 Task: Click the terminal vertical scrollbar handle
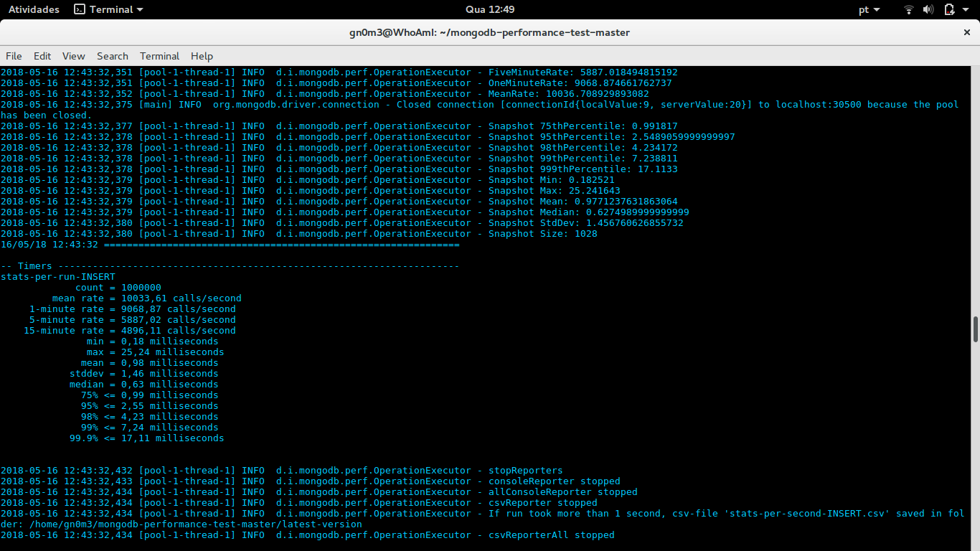tap(976, 329)
